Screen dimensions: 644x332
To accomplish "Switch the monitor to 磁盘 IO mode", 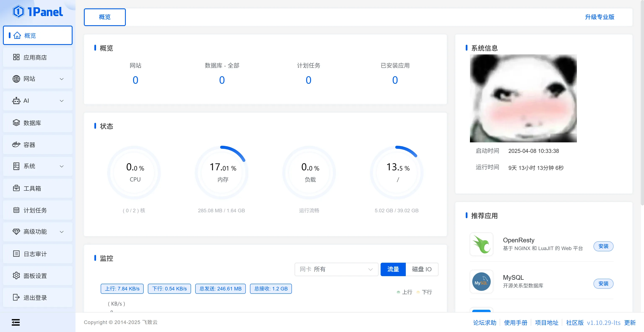I will click(422, 269).
